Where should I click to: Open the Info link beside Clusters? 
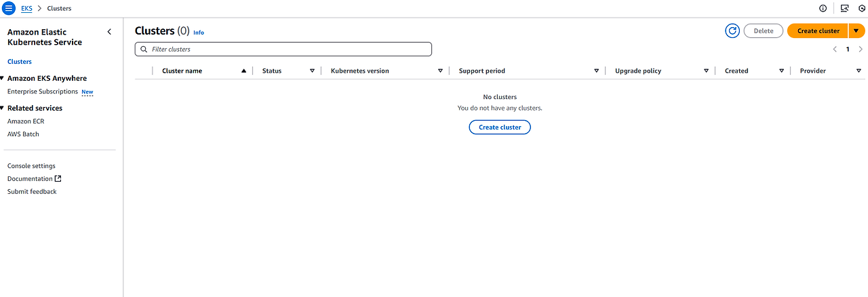tap(199, 33)
